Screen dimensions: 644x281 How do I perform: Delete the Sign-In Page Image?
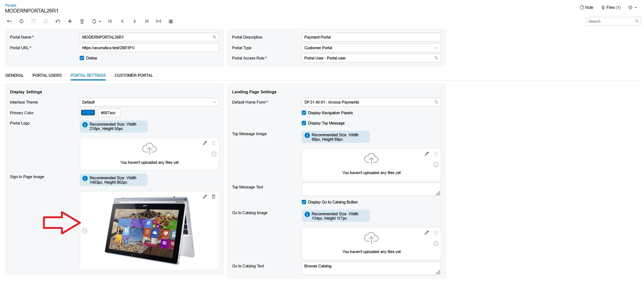(x=213, y=197)
